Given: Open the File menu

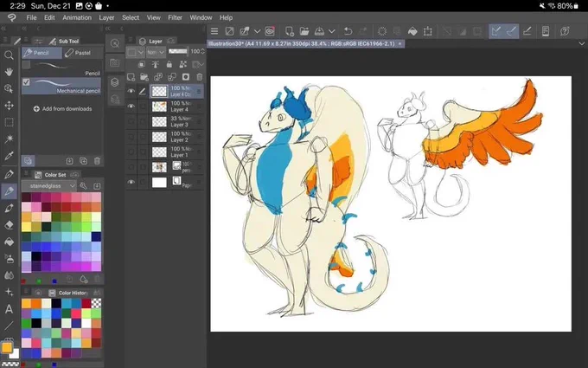Looking at the screenshot, I should click(31, 17).
